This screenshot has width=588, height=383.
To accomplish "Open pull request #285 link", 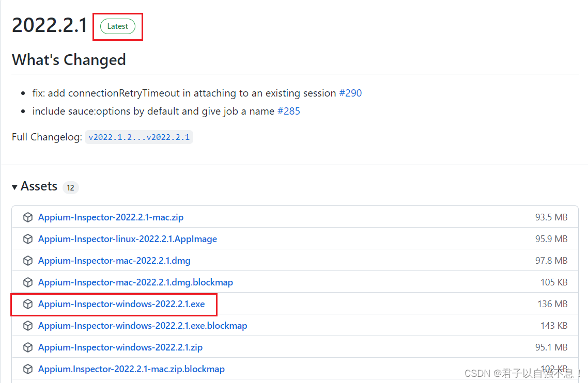I will coord(288,111).
